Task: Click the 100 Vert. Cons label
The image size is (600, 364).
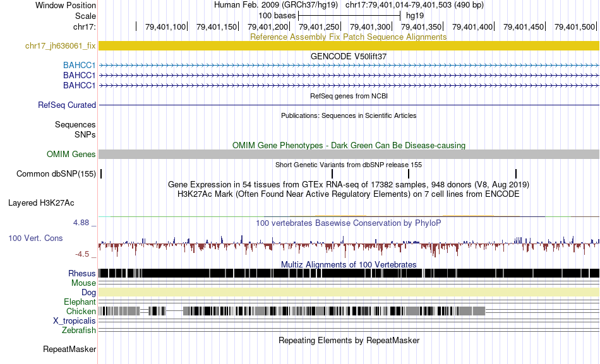Action: 35,238
